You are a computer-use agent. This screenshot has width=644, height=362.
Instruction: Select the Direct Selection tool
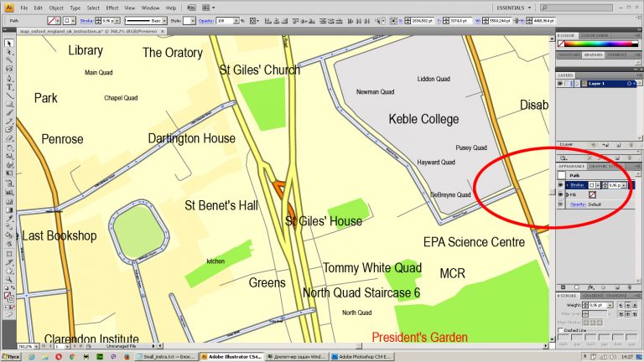[9, 54]
